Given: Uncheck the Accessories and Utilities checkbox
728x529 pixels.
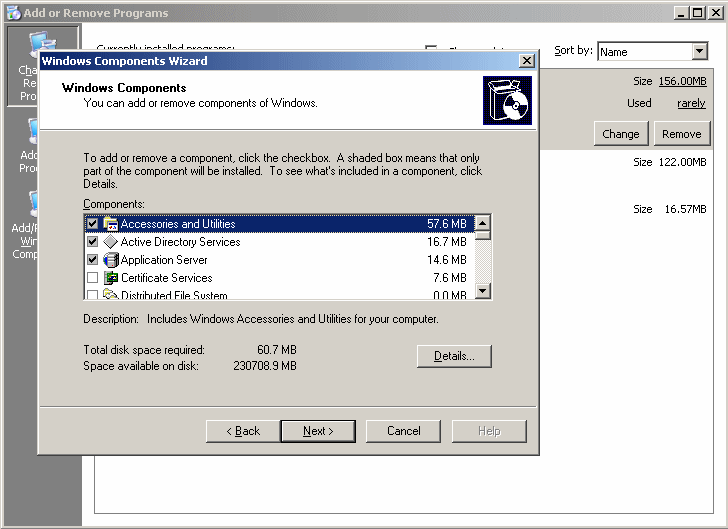Looking at the screenshot, I should point(93,224).
